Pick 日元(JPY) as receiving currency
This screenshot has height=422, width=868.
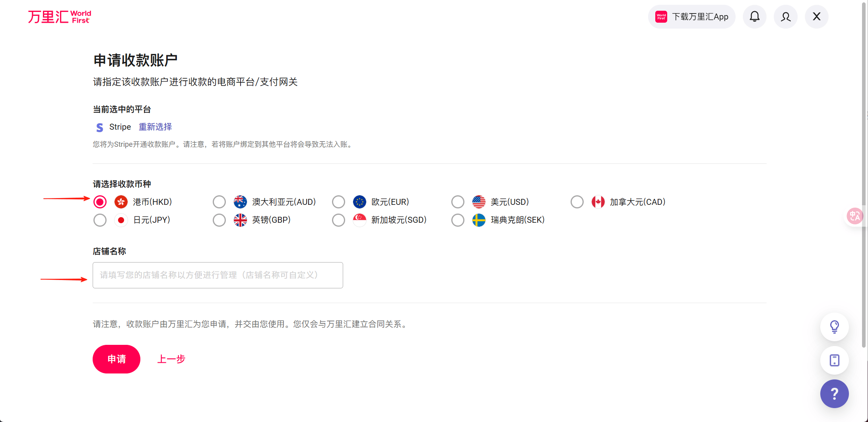[100, 220]
